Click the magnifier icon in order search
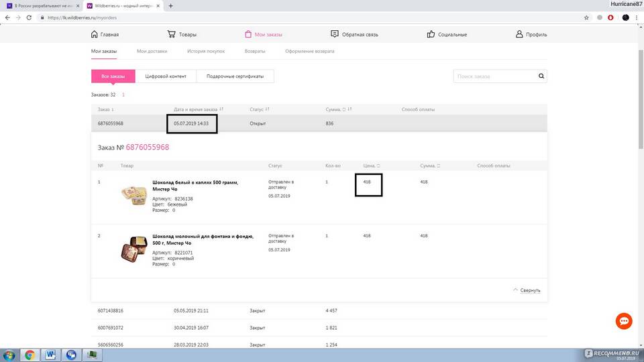 point(541,76)
